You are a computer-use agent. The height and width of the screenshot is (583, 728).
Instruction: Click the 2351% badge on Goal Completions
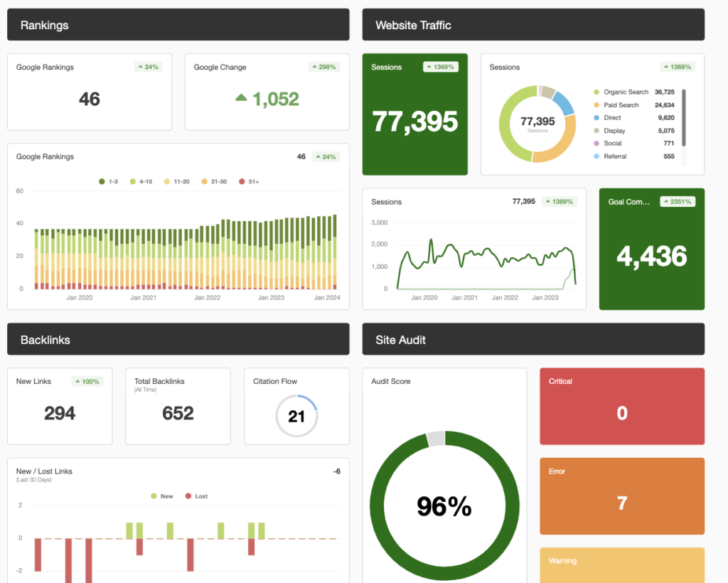click(677, 201)
